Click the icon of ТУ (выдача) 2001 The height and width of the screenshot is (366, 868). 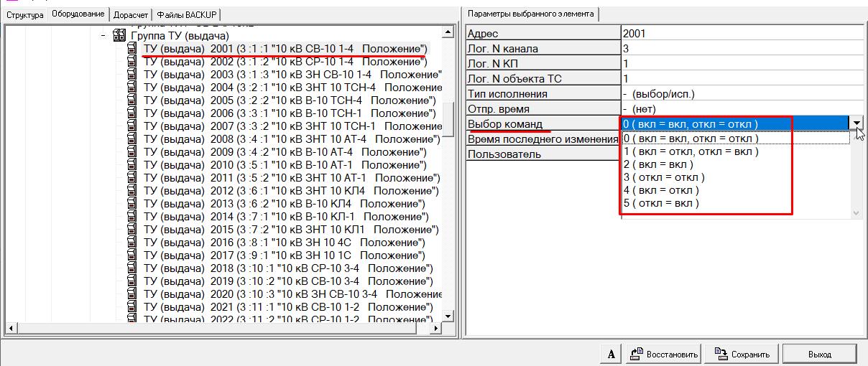(132, 49)
